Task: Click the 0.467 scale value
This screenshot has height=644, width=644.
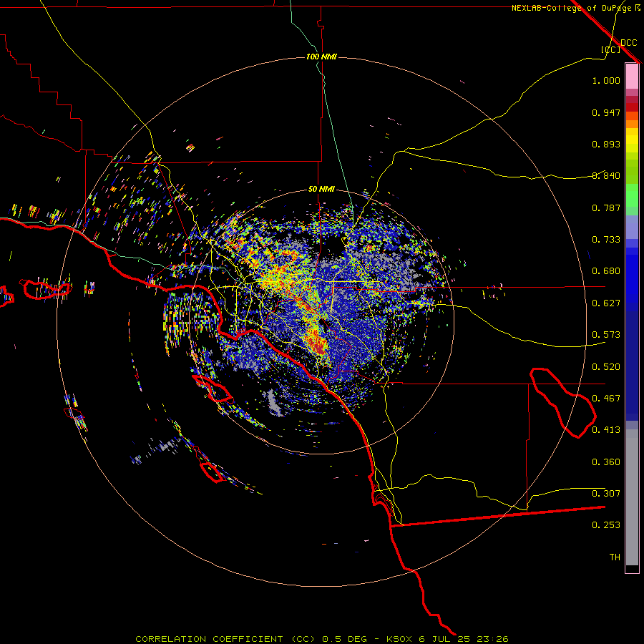Action: [x=606, y=399]
